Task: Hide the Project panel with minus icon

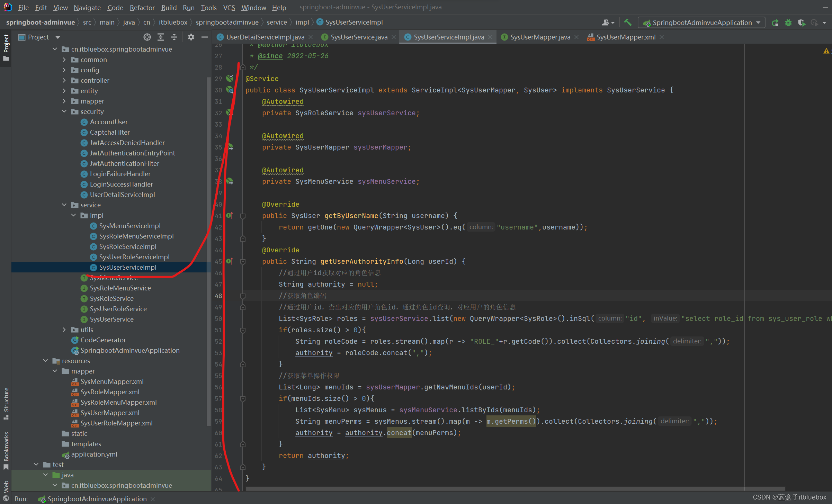Action: point(205,37)
